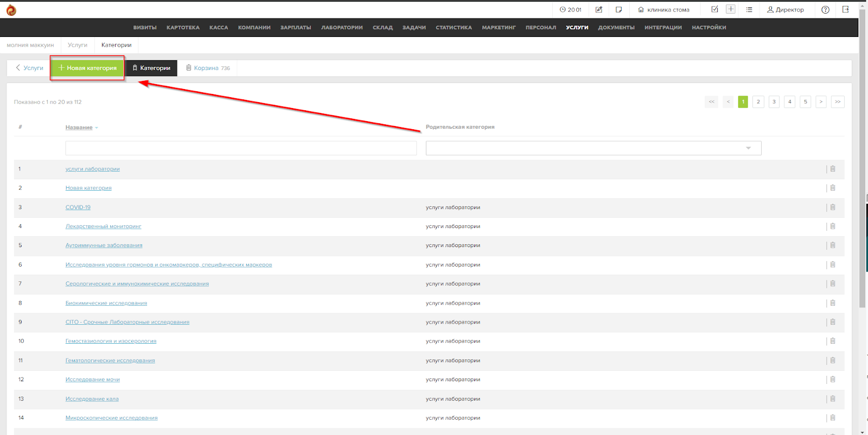Open the ПЕРСОНАЛ menu
868x435 pixels.
pyautogui.click(x=541, y=28)
